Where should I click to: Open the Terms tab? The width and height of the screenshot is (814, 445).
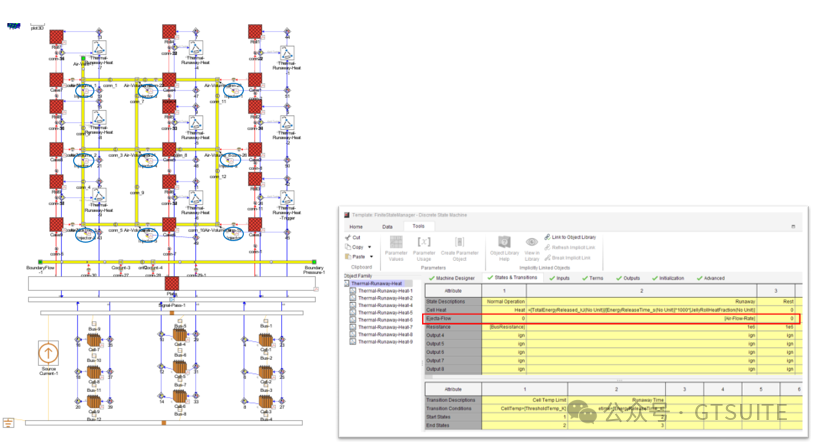[x=593, y=278]
